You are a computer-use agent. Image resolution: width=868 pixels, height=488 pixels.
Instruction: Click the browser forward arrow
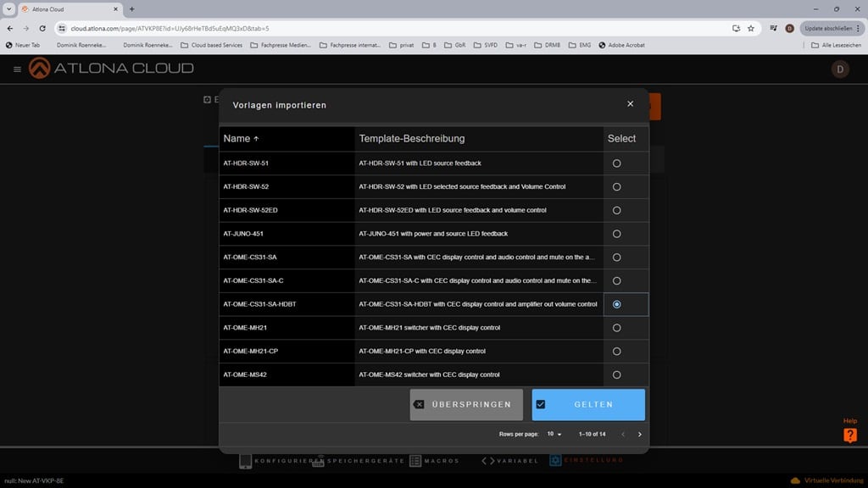[26, 28]
